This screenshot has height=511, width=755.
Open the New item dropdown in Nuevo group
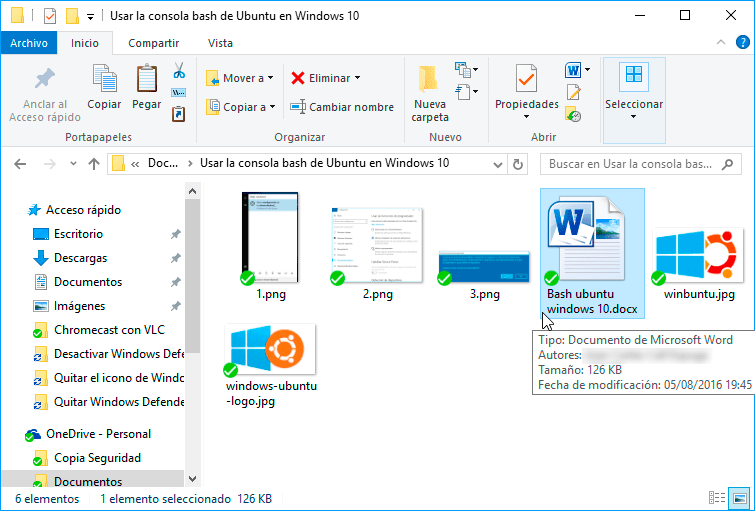467,70
